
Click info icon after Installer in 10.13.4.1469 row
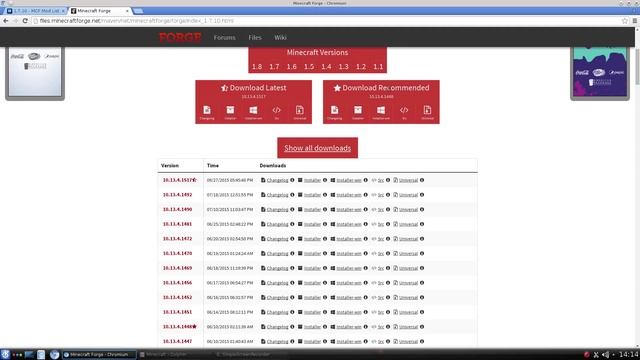[325, 268]
